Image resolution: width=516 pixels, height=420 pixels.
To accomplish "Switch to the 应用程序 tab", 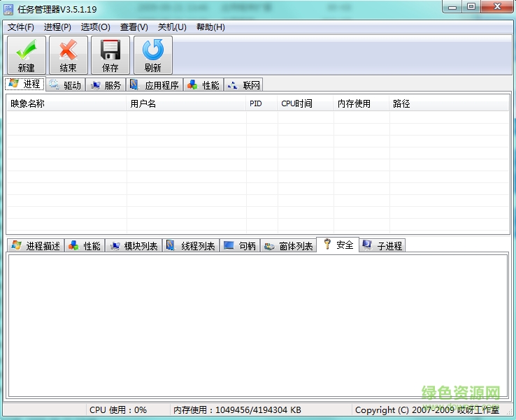I will pos(155,85).
